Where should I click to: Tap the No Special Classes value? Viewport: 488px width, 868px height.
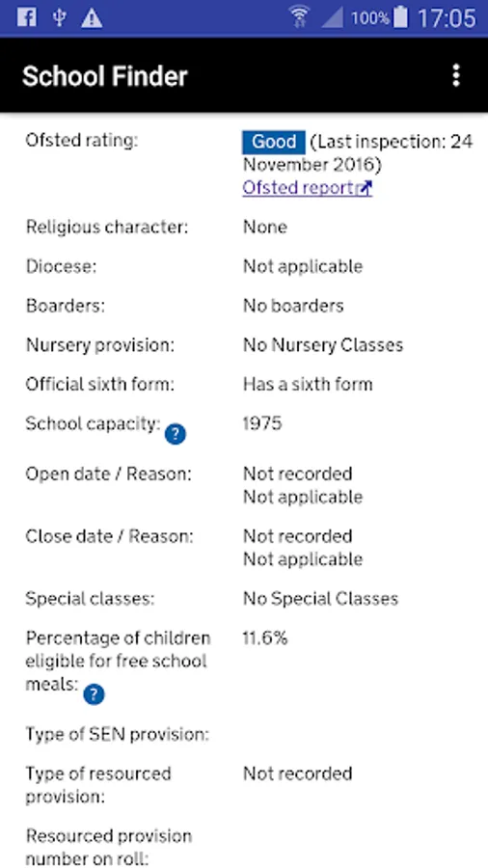tap(320, 598)
